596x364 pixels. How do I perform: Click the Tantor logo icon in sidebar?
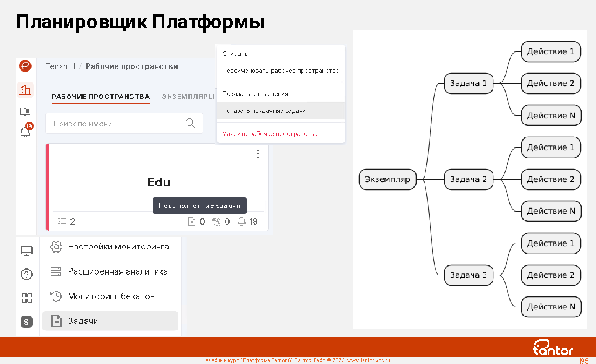(25, 66)
